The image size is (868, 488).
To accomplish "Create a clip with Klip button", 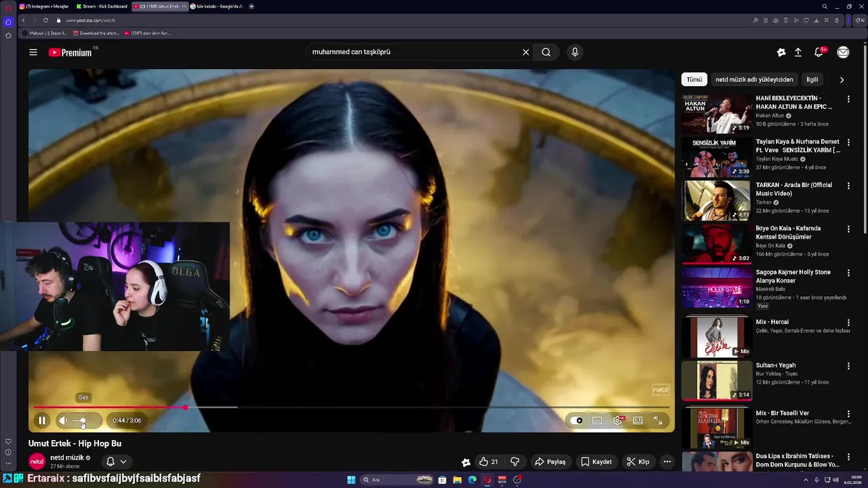I will coord(638,462).
